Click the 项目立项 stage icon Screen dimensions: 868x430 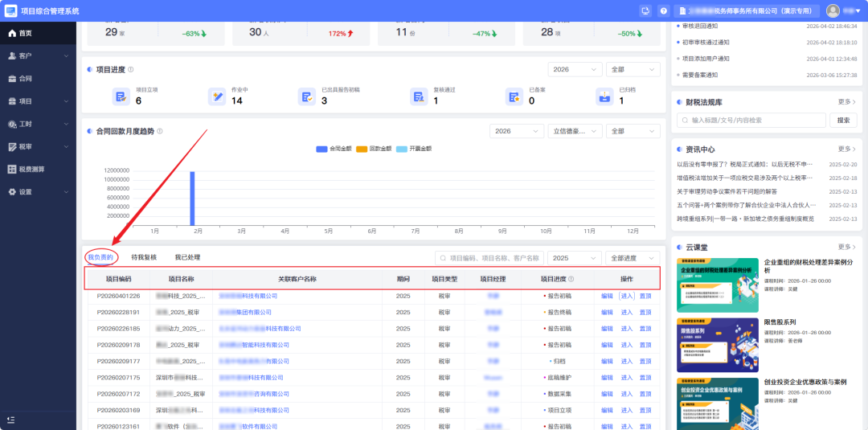pyautogui.click(x=121, y=96)
